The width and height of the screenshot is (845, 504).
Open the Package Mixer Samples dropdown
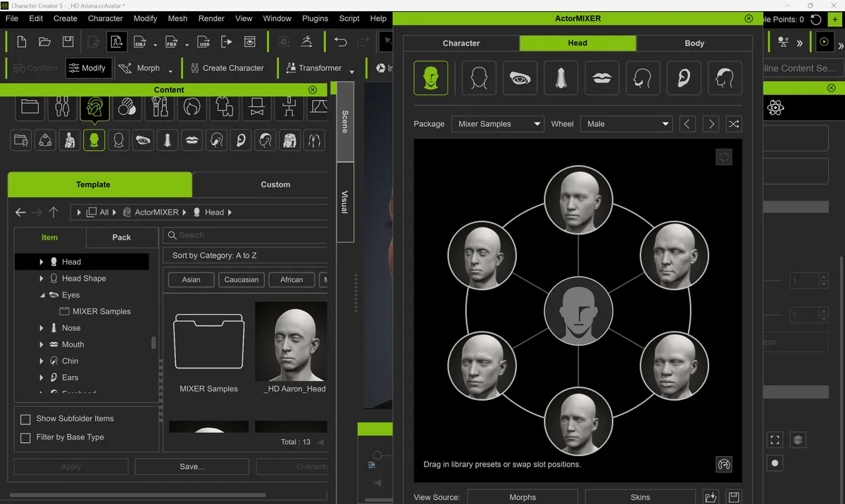tap(497, 124)
